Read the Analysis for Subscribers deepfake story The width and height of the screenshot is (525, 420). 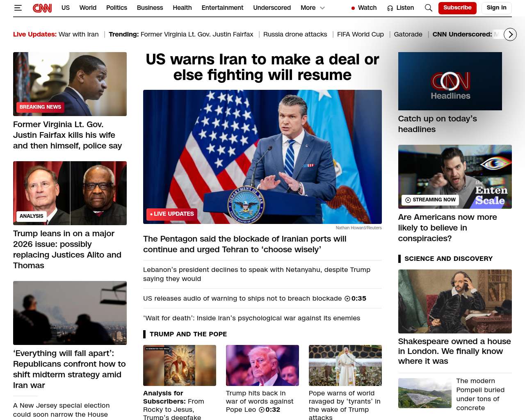click(x=173, y=405)
